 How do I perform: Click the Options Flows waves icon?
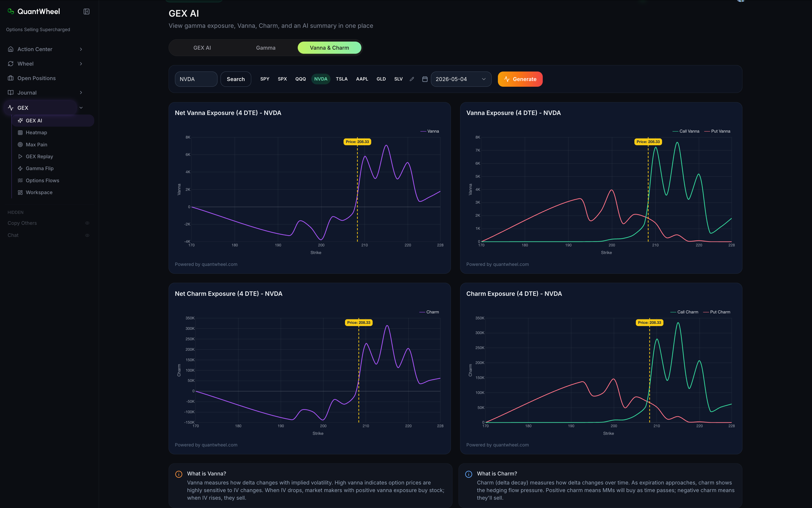(20, 180)
